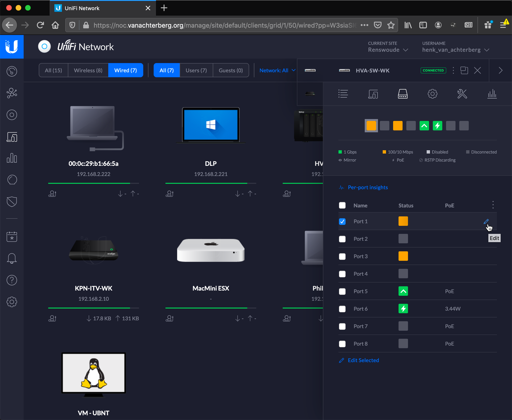Click the Edit Selected link

(363, 360)
